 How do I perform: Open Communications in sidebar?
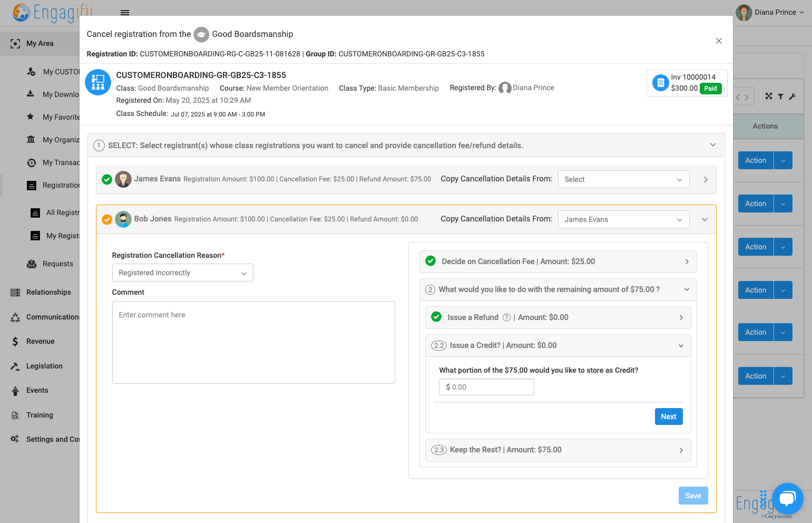coord(53,317)
